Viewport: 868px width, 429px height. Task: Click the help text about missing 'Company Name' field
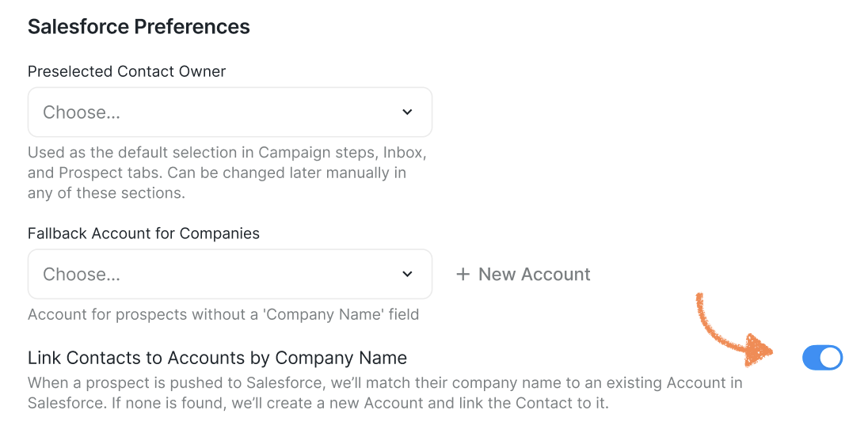(223, 314)
